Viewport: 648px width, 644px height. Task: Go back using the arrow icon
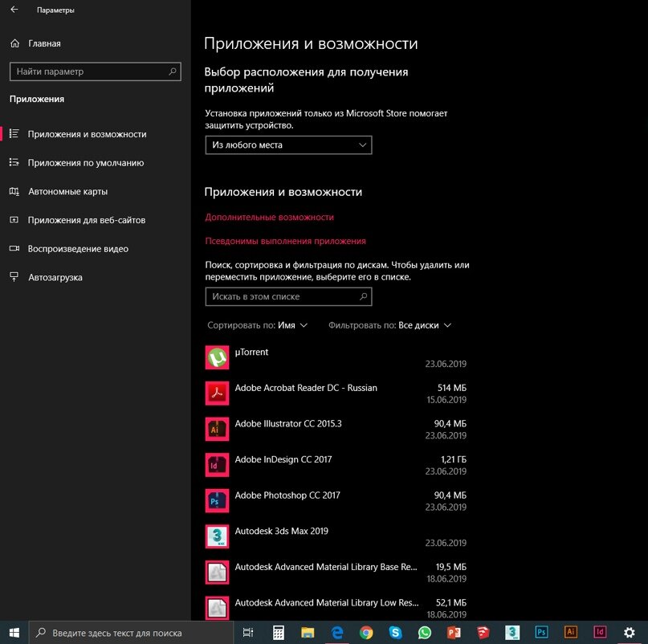[14, 10]
